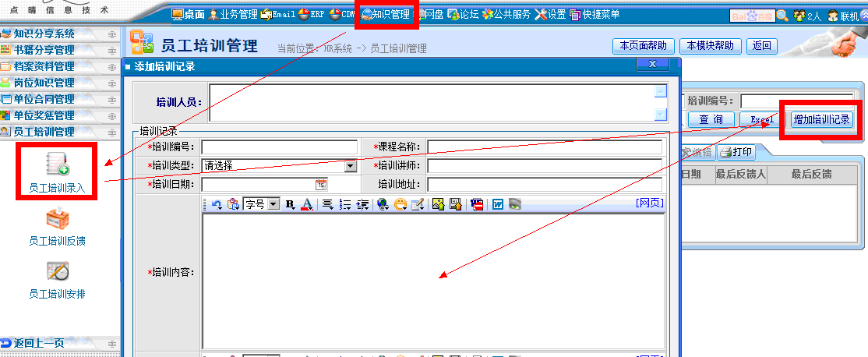
Task: Expand the 档案资料管理 sidebar section
Action: [x=44, y=66]
